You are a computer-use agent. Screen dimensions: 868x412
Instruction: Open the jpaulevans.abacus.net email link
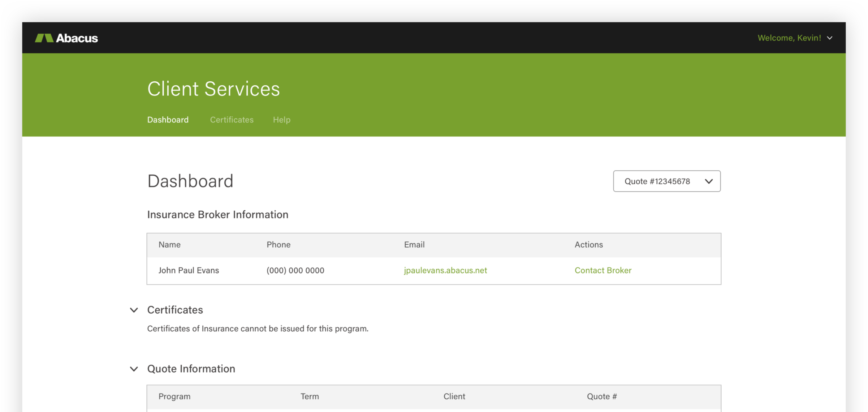point(445,270)
